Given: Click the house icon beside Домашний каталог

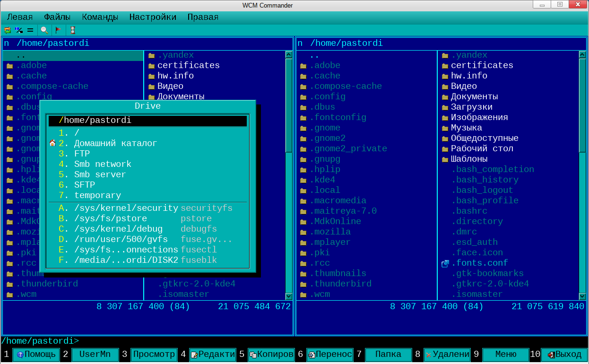Looking at the screenshot, I should point(52,143).
